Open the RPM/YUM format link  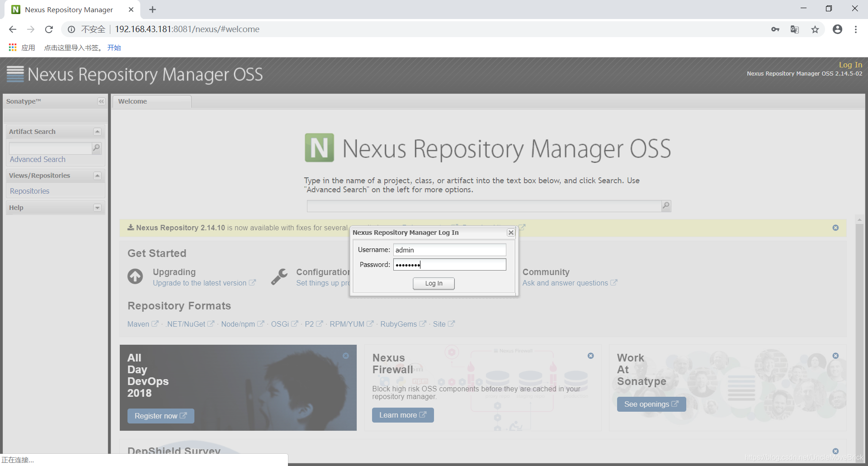click(x=351, y=324)
